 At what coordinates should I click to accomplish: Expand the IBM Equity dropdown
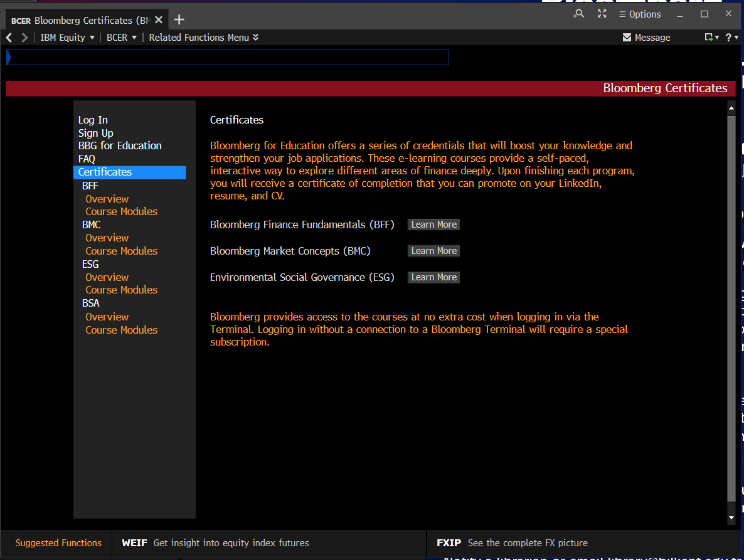(x=67, y=38)
